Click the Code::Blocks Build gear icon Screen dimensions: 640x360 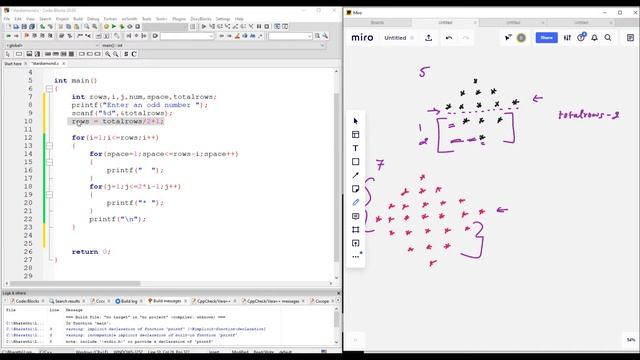pos(106,27)
